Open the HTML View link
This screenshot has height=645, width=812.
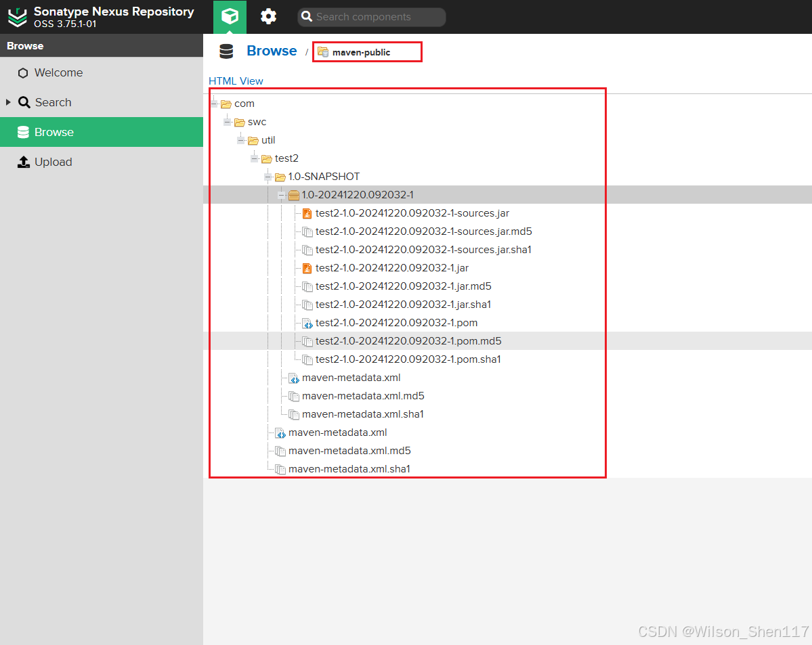point(236,81)
